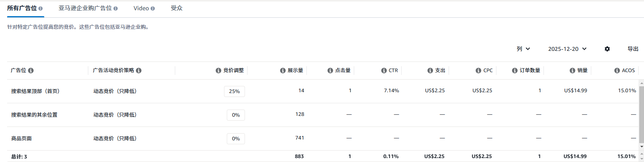Open the 2025-12-20 date dropdown
The height and width of the screenshot is (162, 644).
(x=567, y=49)
